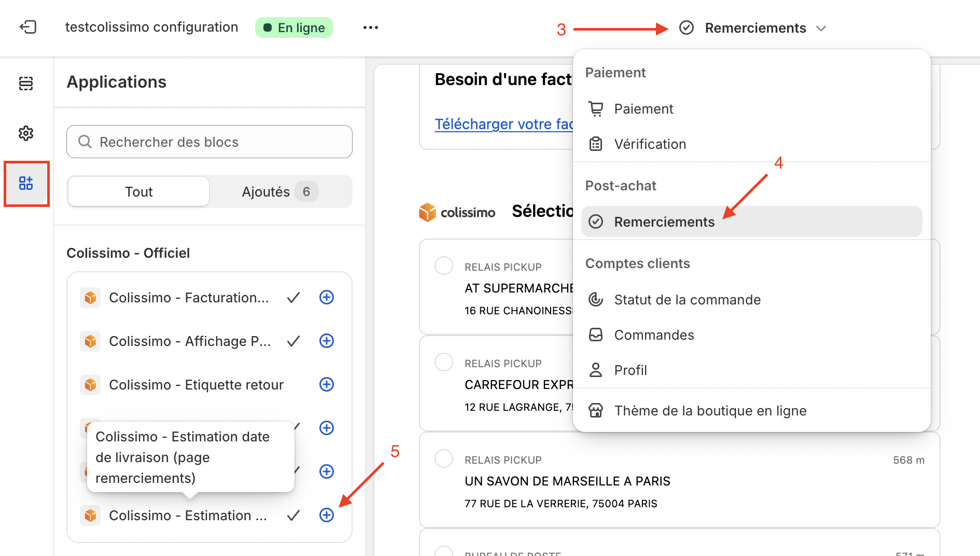Click the testcolissimo configuration title

pos(151,27)
